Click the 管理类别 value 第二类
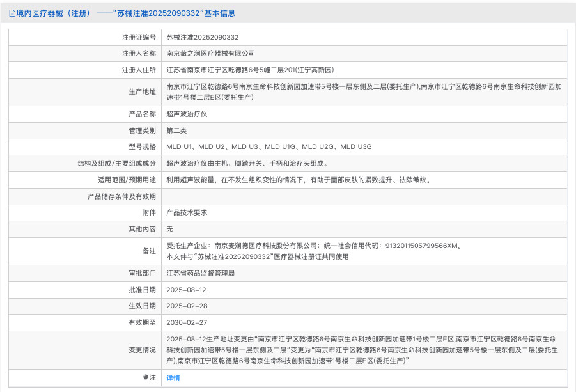576x392 pixels. [x=175, y=130]
